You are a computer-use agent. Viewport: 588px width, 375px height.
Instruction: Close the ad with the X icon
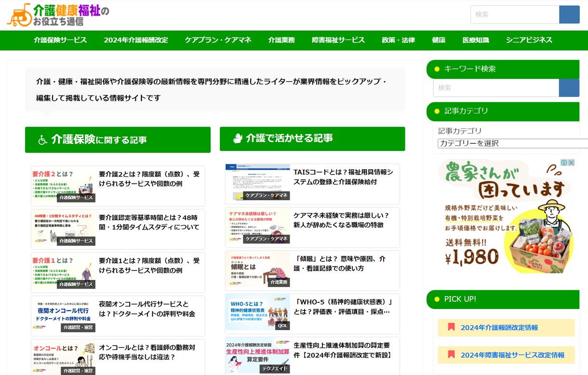[571, 163]
